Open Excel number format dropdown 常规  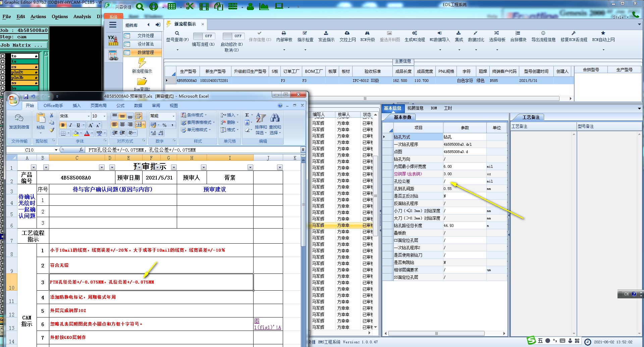click(173, 116)
